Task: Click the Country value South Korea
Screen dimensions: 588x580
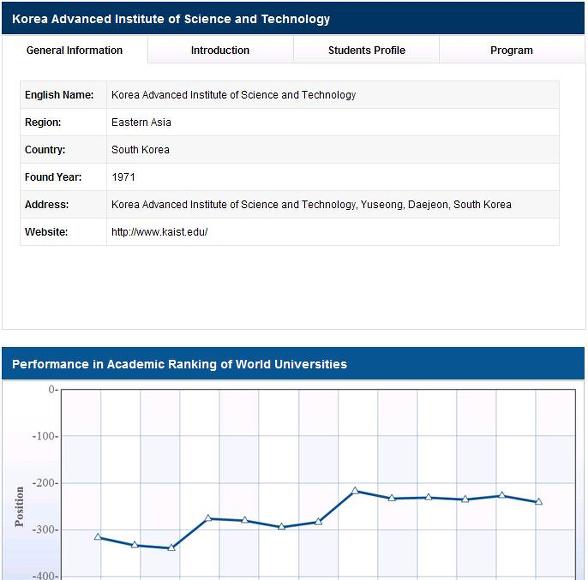Action: coord(140,150)
